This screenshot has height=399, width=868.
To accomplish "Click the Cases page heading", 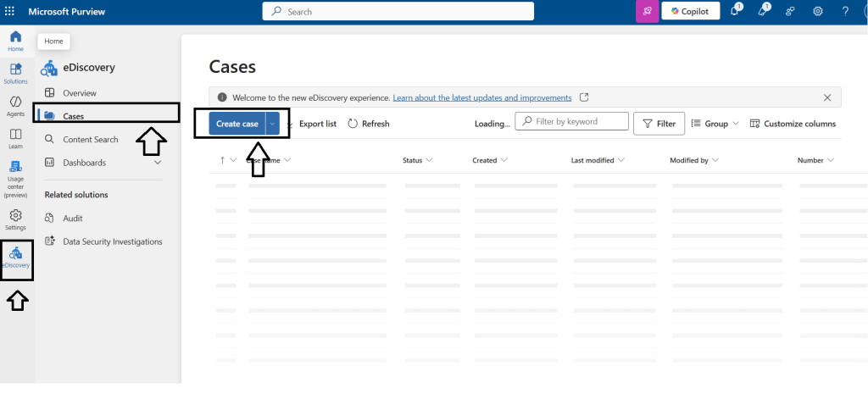I will click(232, 67).
